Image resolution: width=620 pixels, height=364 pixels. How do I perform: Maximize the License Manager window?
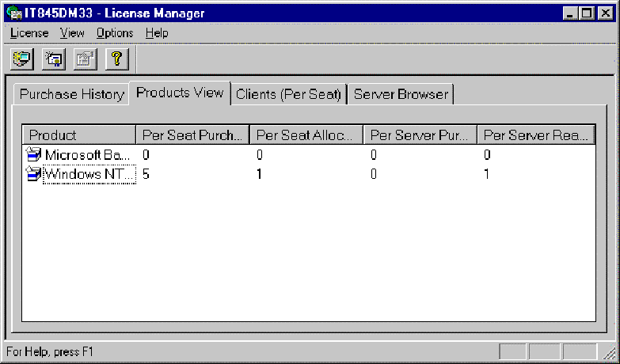pyautogui.click(x=587, y=13)
